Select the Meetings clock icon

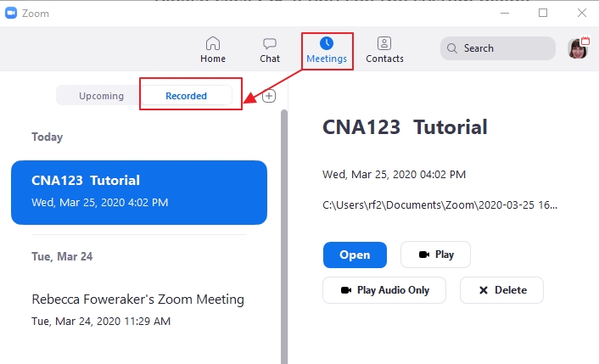(x=327, y=43)
